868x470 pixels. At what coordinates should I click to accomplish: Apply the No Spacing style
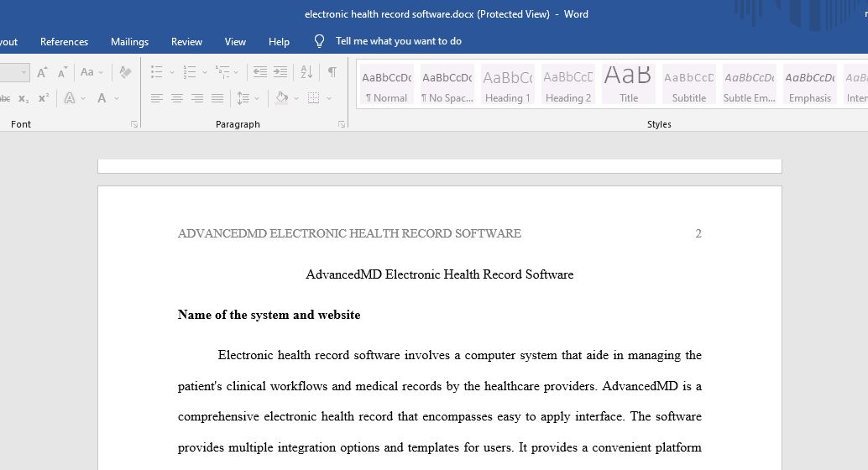pyautogui.click(x=447, y=85)
